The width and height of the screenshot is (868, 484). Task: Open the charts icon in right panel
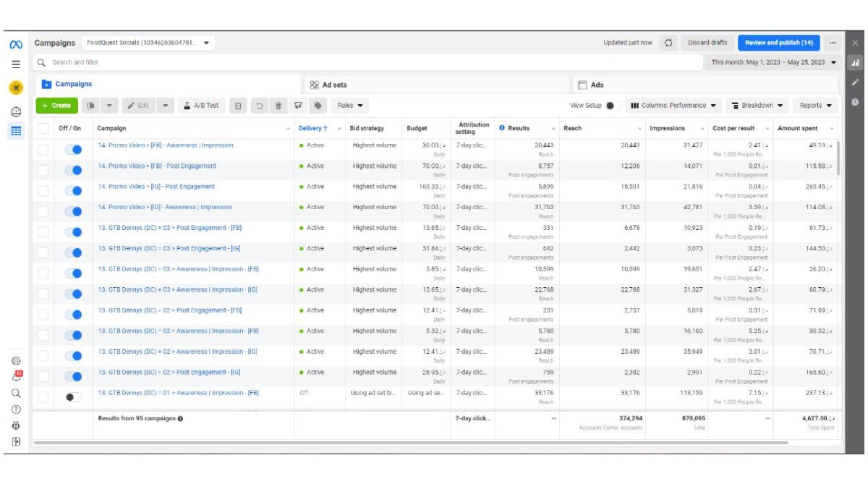coord(854,63)
